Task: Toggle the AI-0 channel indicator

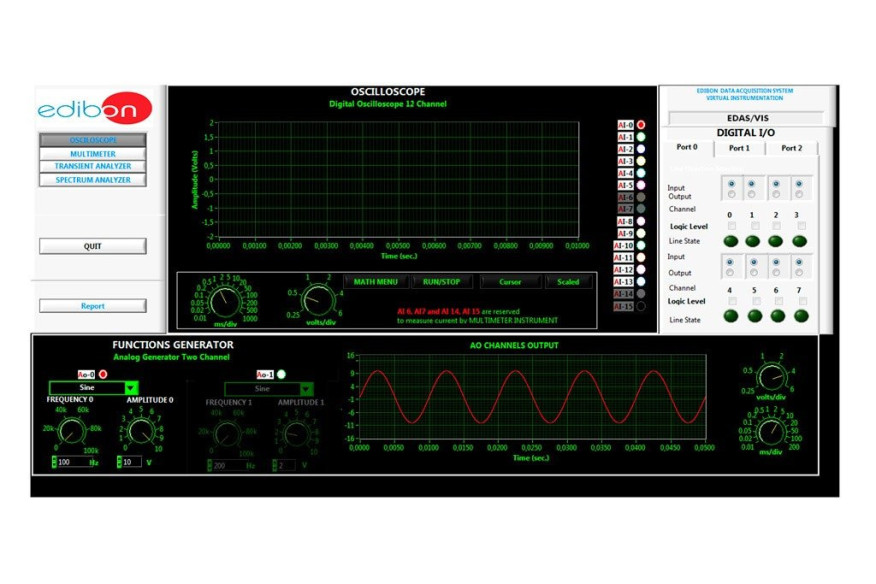Action: (641, 125)
